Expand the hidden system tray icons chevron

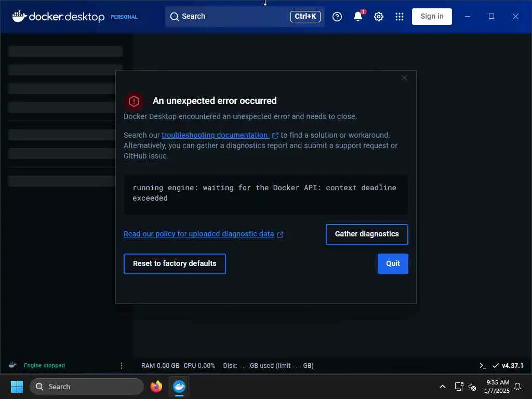pos(443,387)
